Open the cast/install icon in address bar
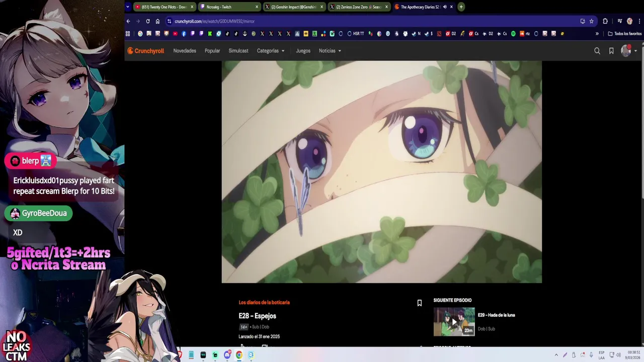The width and height of the screenshot is (644, 362). tap(583, 21)
